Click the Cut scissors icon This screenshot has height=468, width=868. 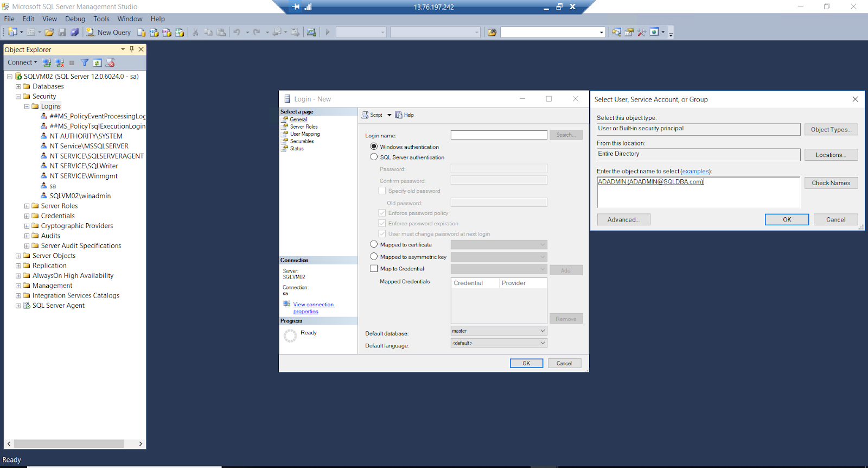point(195,33)
